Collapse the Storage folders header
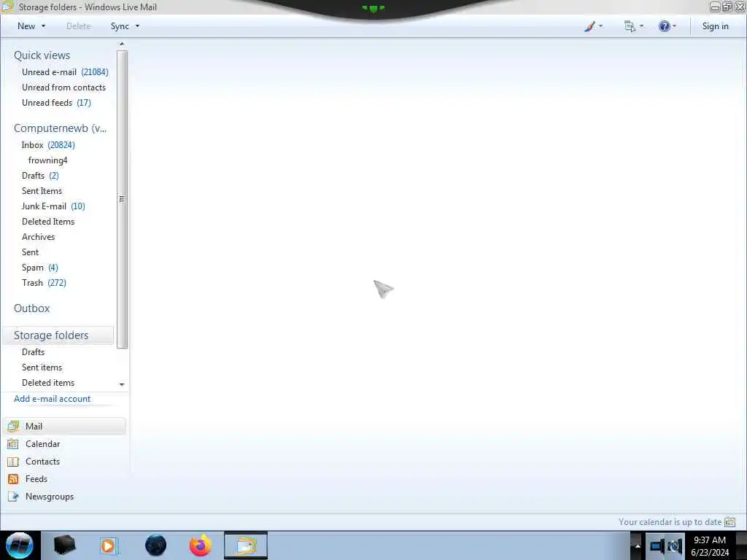 pos(51,335)
